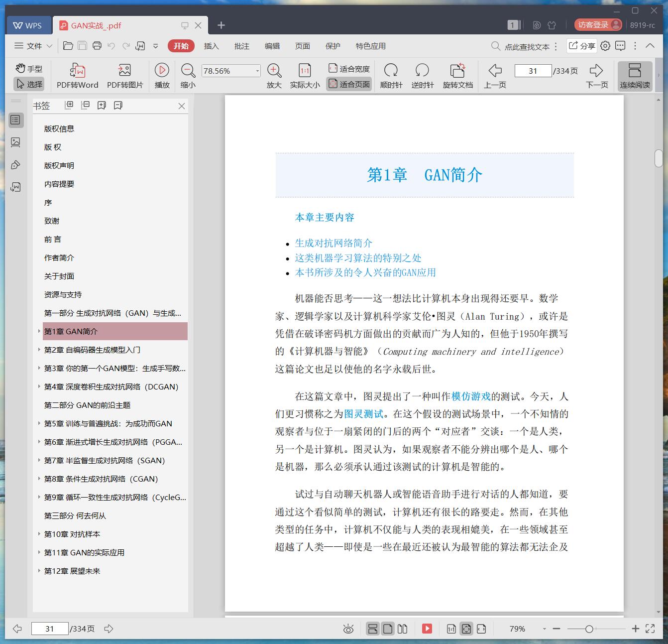The width and height of the screenshot is (668, 644).
Task: Click the 访客登录 login button
Action: pyautogui.click(x=598, y=25)
